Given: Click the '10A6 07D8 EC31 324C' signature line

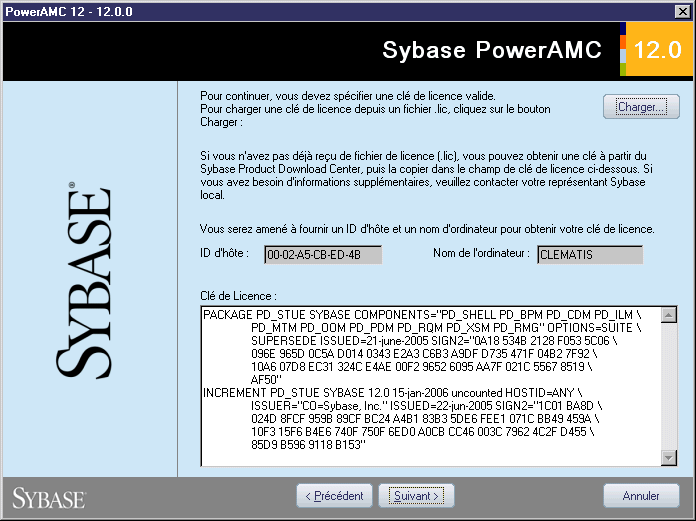Looking at the screenshot, I should (421, 367).
